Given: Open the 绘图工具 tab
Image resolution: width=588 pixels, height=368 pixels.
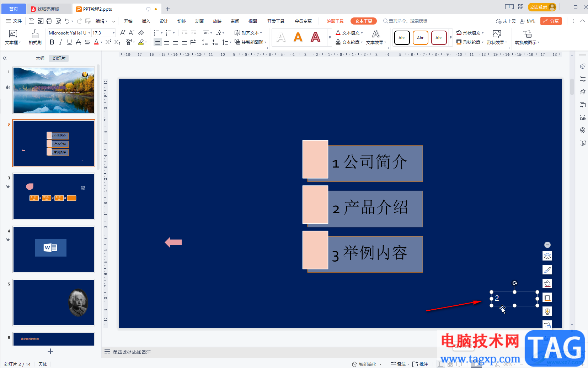Looking at the screenshot, I should click(335, 21).
